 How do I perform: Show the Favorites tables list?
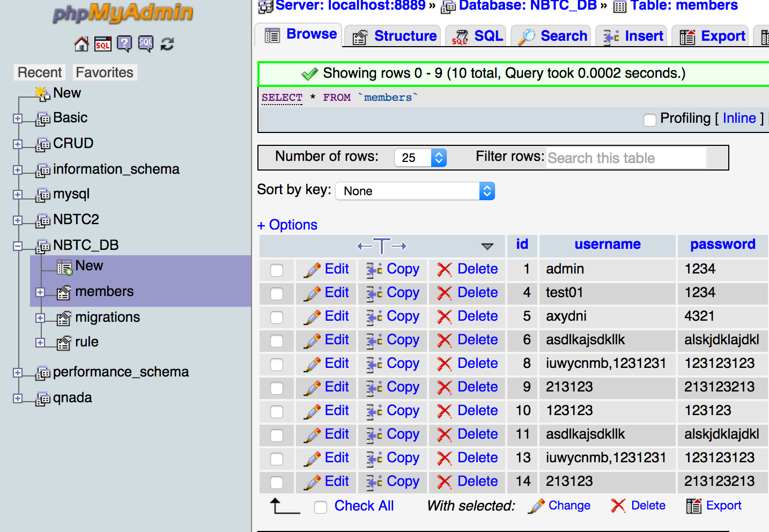pos(105,72)
